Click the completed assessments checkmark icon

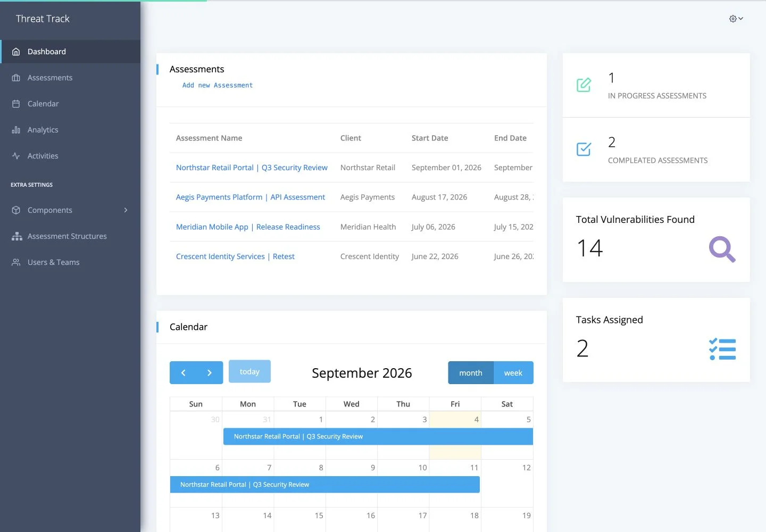tap(584, 149)
